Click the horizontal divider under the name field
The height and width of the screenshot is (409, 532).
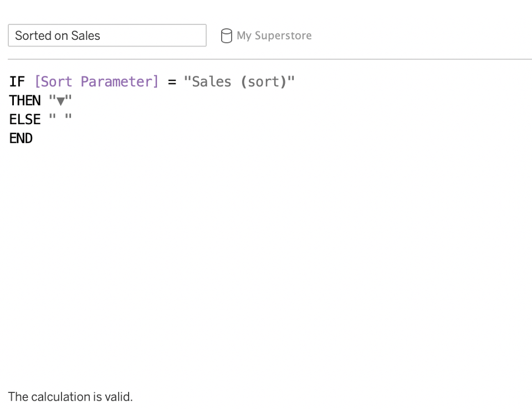[270, 59]
